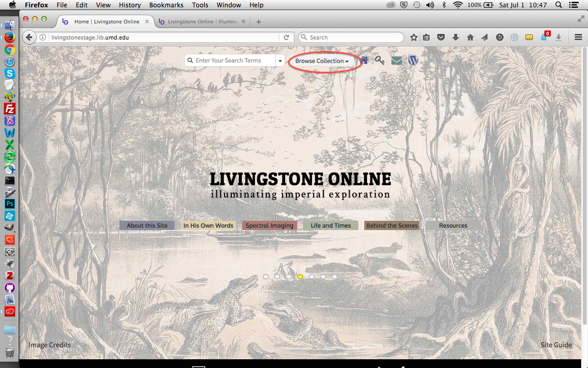
Task: Open GitHub Desktop from the dock
Action: tap(10, 287)
